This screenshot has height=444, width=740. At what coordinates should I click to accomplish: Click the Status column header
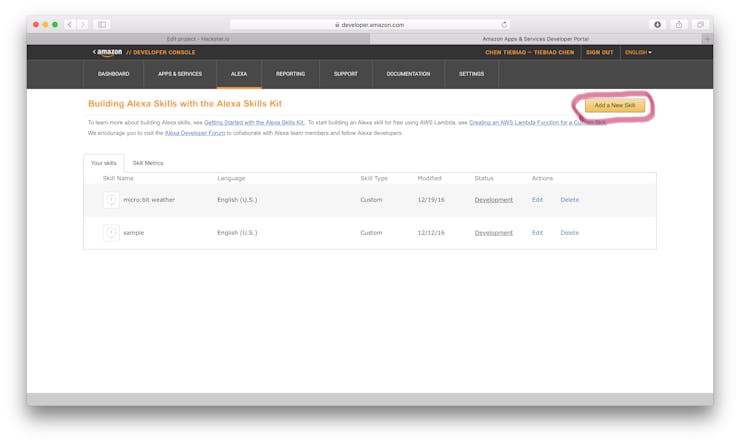[484, 178]
